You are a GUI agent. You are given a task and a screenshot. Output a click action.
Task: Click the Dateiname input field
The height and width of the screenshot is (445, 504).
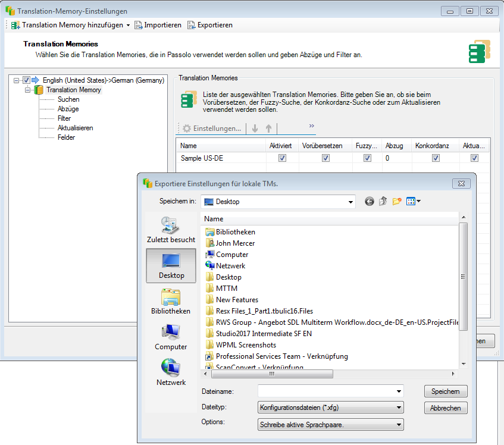pos(326,391)
